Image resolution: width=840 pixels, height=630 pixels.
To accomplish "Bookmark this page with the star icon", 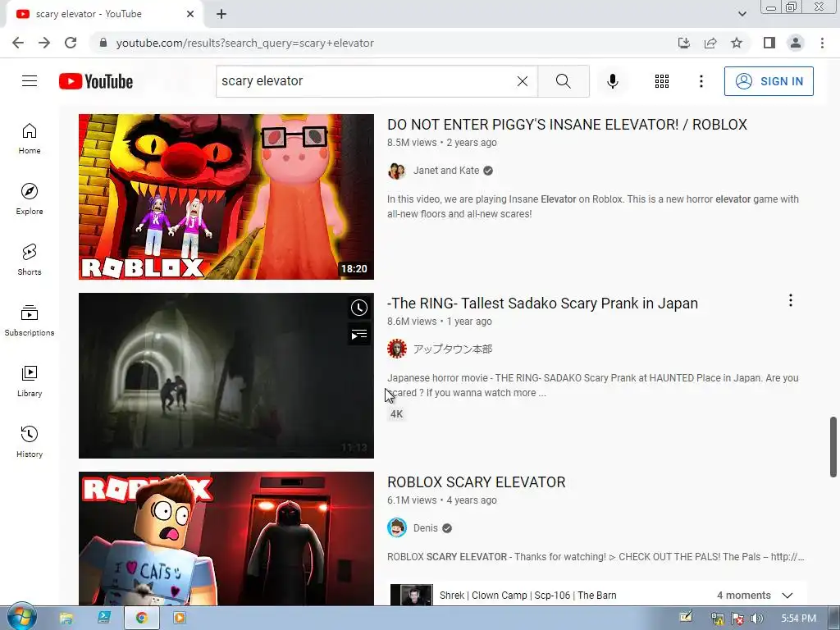I will coord(737,43).
